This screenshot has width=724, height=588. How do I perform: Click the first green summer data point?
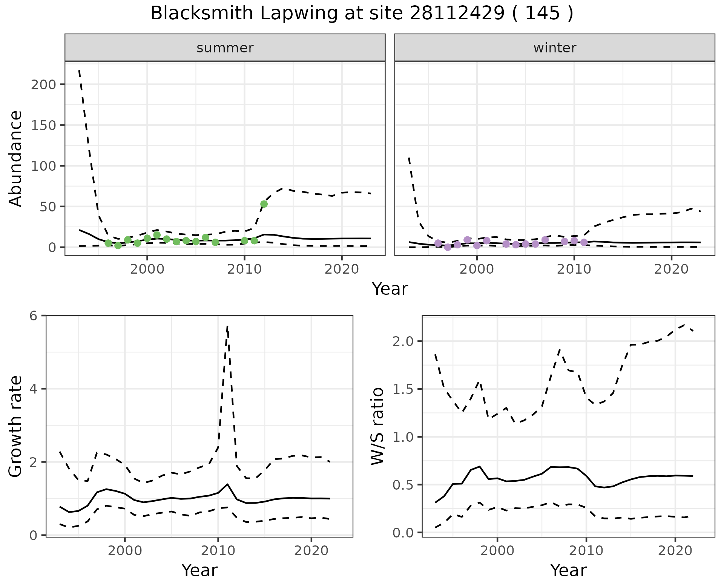pyautogui.click(x=108, y=243)
